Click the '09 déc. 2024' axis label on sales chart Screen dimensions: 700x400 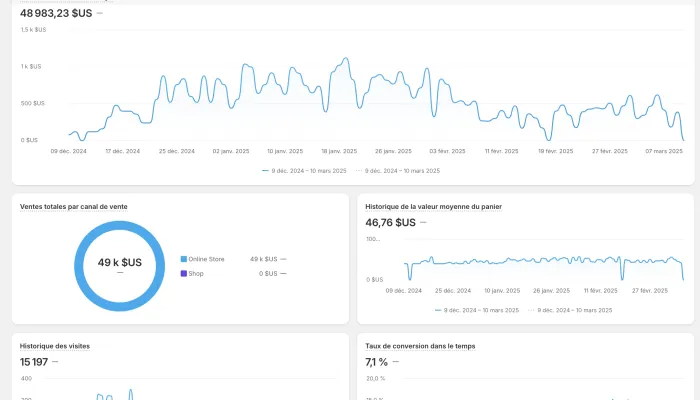pyautogui.click(x=68, y=151)
